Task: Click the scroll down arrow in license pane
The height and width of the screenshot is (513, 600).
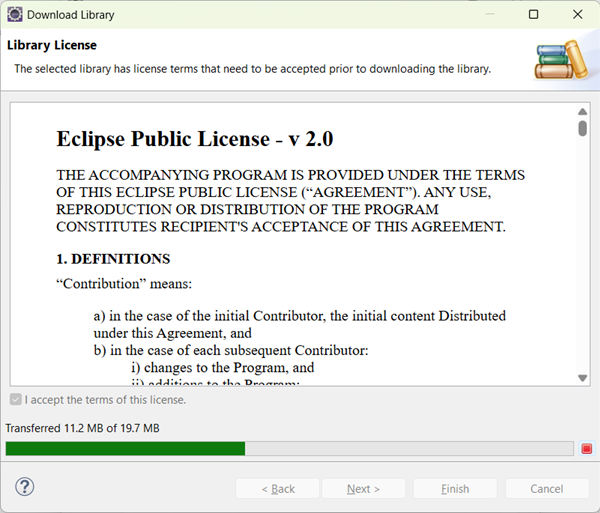Action: tap(582, 378)
